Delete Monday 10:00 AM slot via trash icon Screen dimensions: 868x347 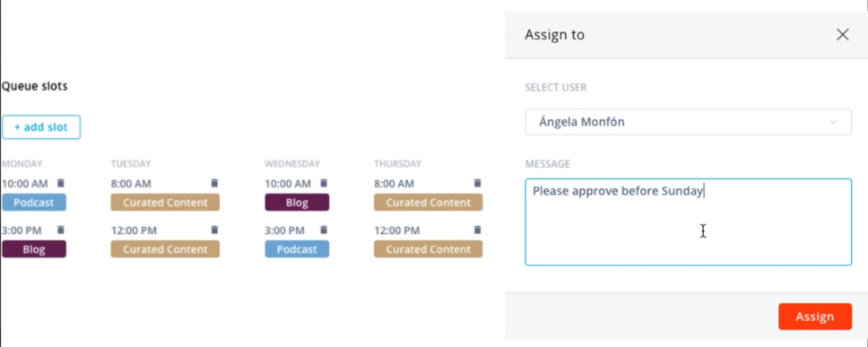click(61, 183)
